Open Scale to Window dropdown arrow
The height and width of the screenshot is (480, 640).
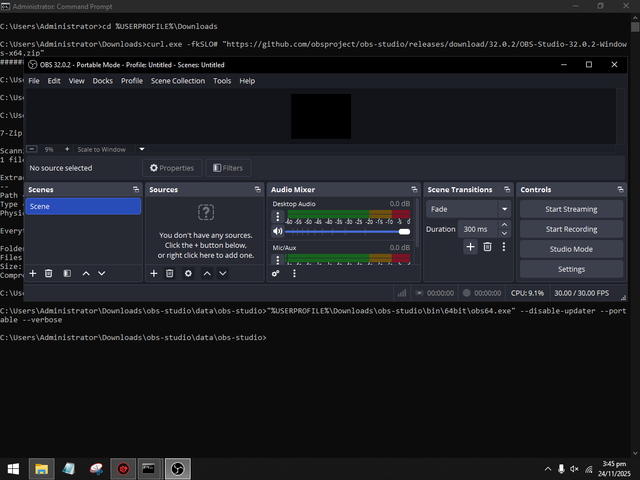click(142, 149)
